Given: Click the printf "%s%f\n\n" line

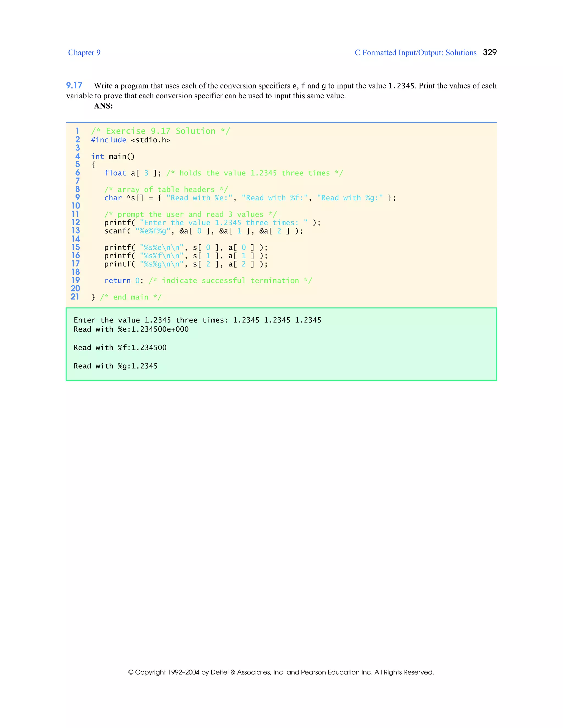Looking at the screenshot, I should 186,256.
